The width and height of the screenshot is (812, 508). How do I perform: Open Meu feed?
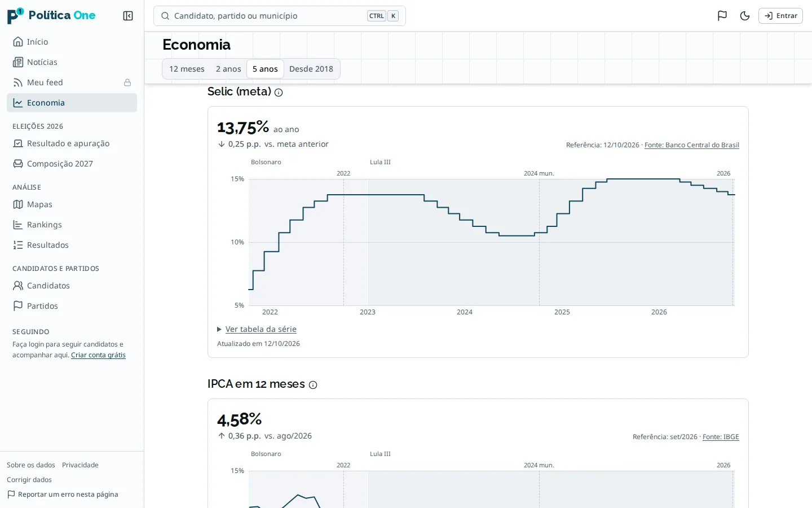coord(72,82)
